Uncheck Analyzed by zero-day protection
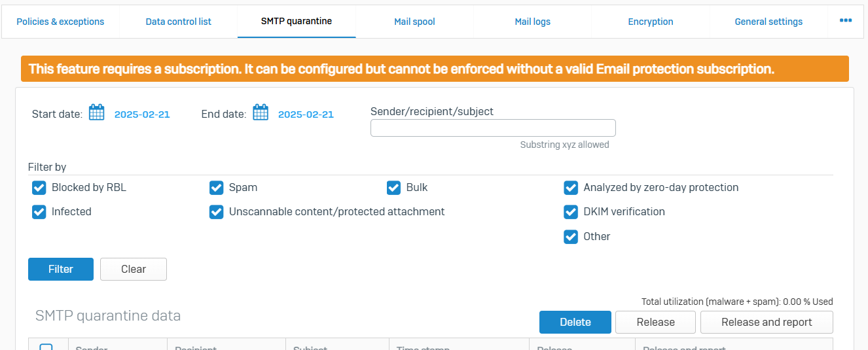868x350 pixels. 571,188
